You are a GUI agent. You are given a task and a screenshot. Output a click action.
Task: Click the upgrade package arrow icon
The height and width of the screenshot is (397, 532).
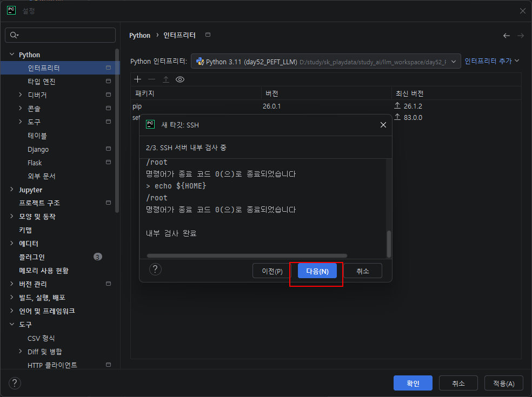coord(166,79)
